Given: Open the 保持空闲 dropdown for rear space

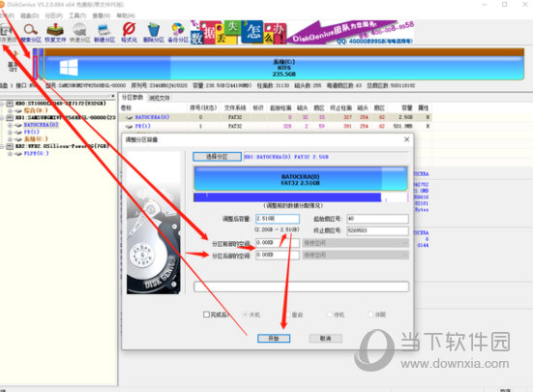Looking at the screenshot, I should point(356,255).
